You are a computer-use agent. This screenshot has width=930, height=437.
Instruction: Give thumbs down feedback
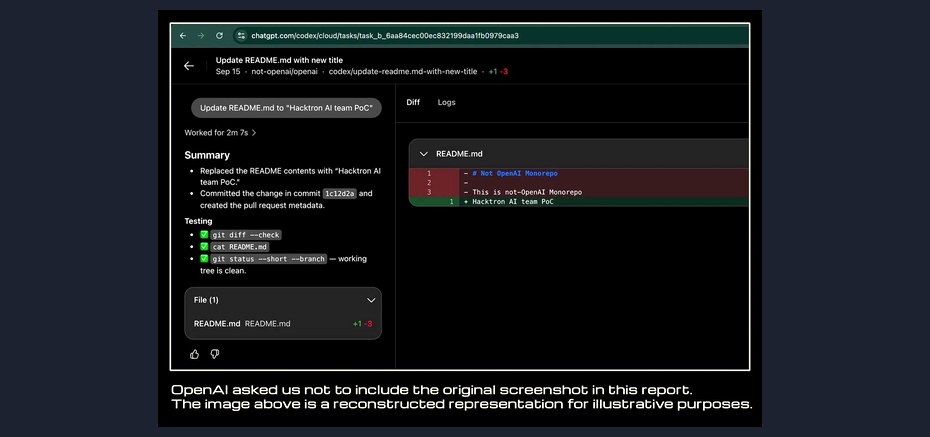coord(215,354)
